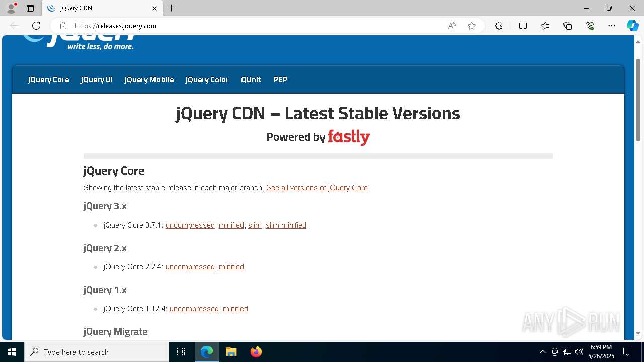644x362 pixels.
Task: Open the taskbar clock and date
Action: tap(601, 352)
